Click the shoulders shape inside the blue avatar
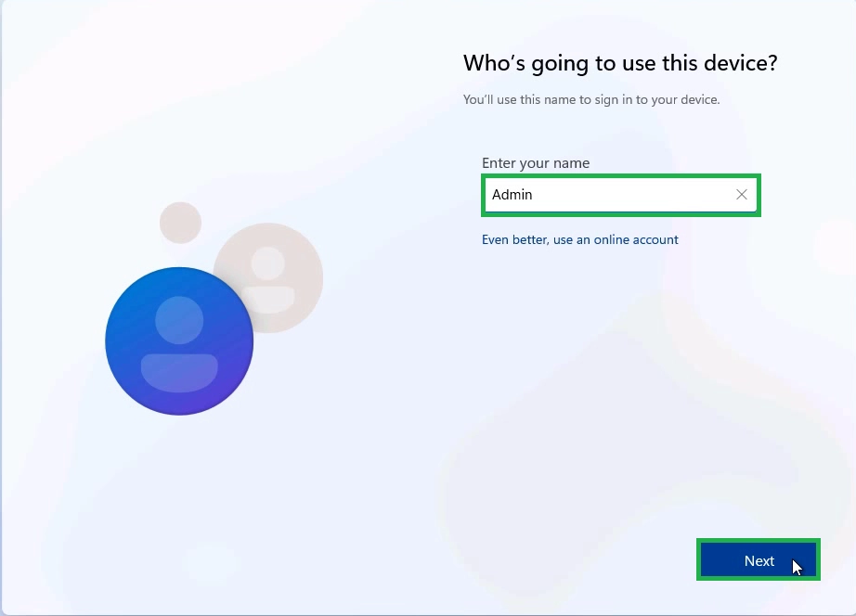This screenshot has width=856, height=616. 179,372
